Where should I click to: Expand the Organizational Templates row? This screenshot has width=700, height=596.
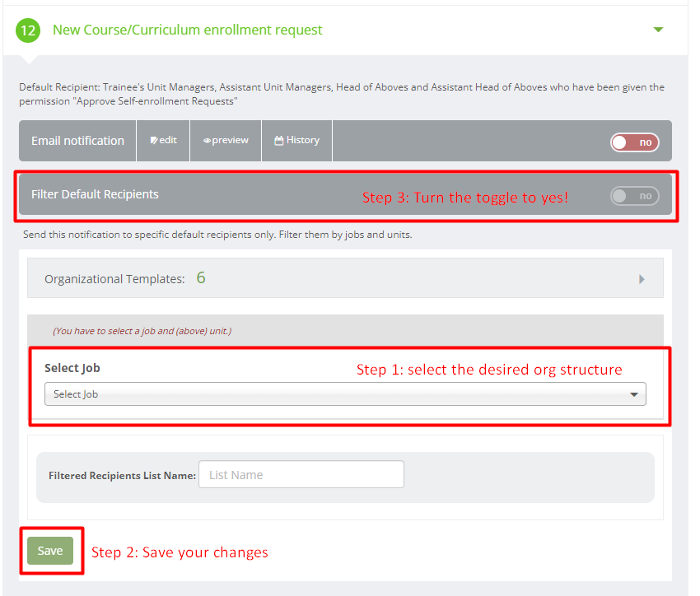(345, 278)
